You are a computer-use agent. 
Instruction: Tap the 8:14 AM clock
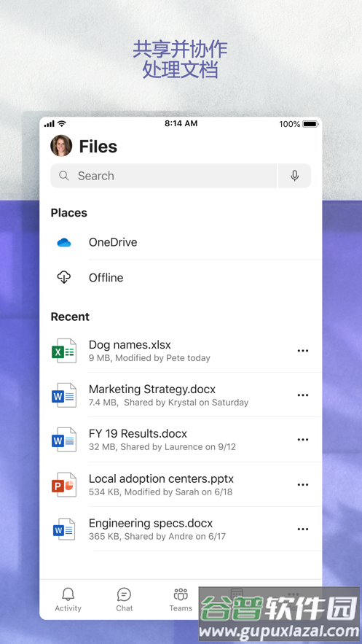(x=181, y=124)
